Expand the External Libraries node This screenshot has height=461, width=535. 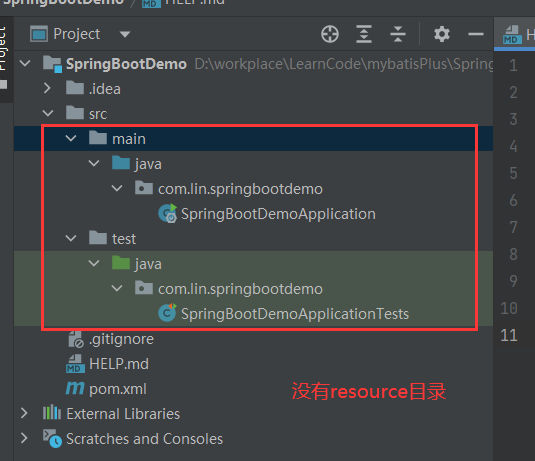pyautogui.click(x=24, y=413)
